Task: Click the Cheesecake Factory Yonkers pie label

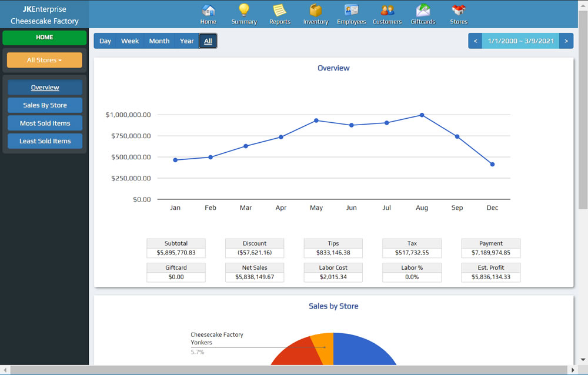Action: [x=217, y=338]
